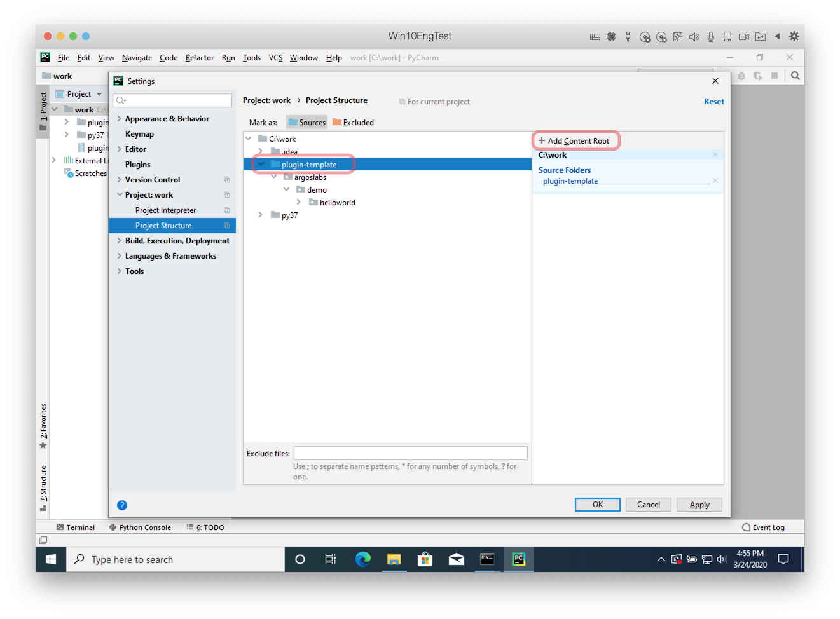
Task: Open the Structure side tool window
Action: click(x=43, y=488)
